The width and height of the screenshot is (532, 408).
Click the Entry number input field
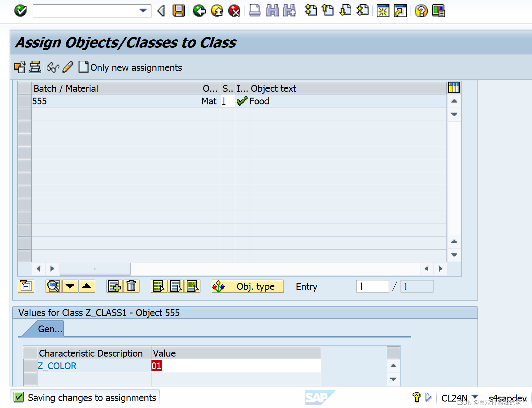coord(372,286)
